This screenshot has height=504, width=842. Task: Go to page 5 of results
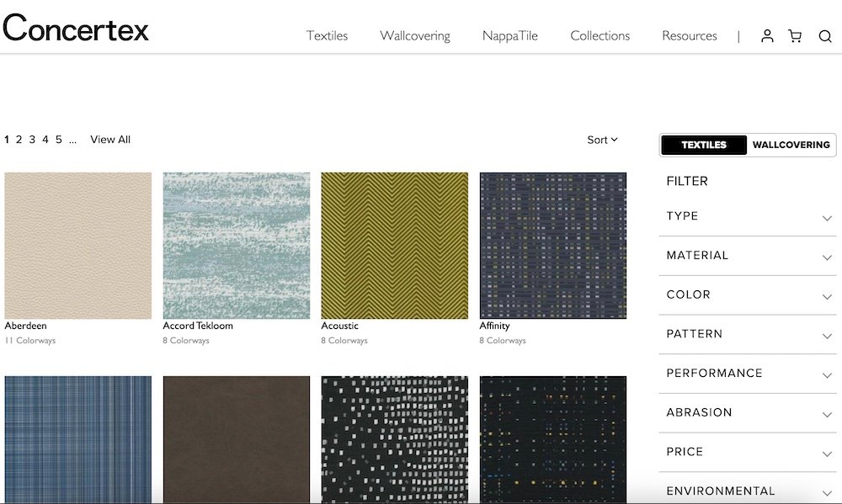pos(59,140)
